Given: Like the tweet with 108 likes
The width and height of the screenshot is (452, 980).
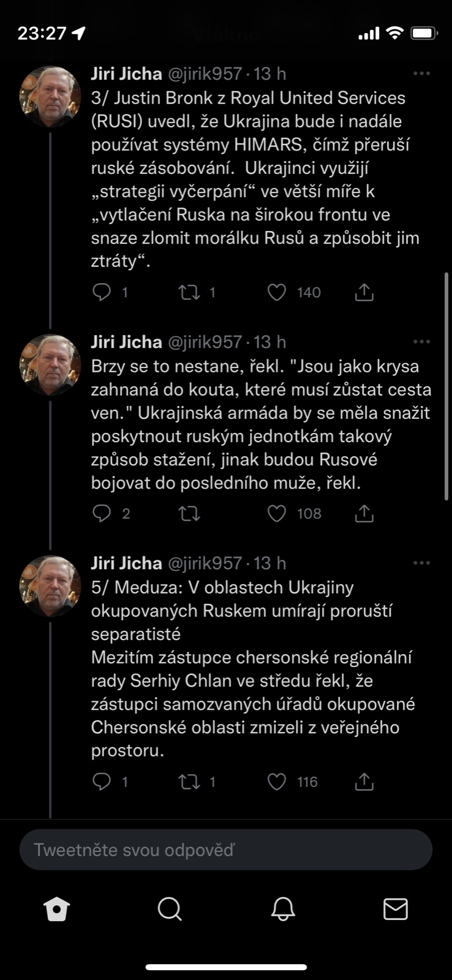Looking at the screenshot, I should point(277,513).
